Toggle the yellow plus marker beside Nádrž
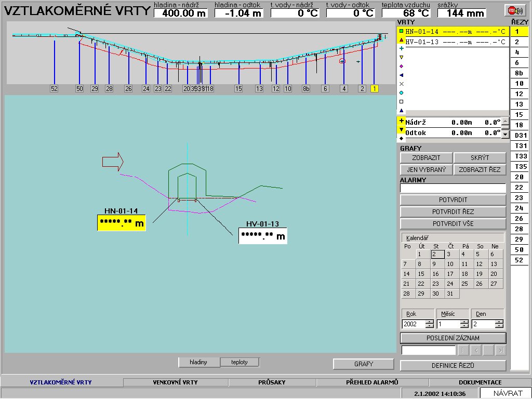 point(401,121)
